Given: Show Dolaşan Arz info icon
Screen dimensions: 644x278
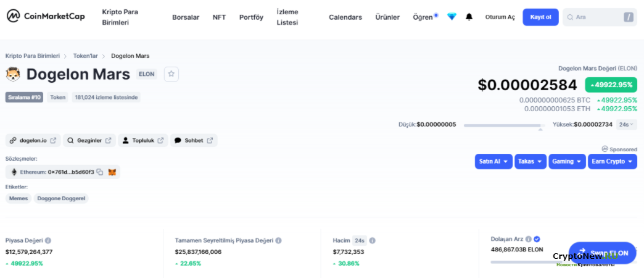Looking at the screenshot, I should coord(529,239).
